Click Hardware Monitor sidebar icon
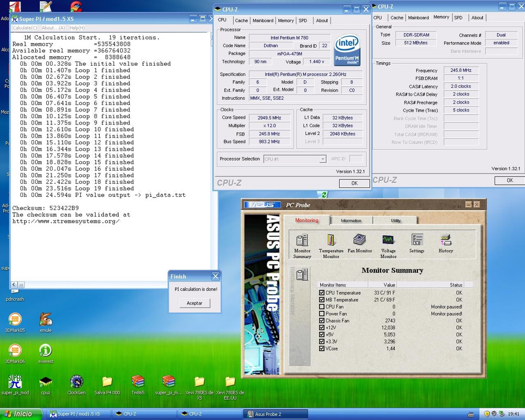 (x=302, y=274)
